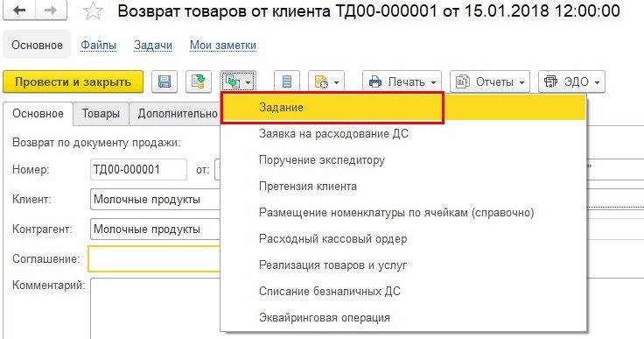Screen dimensions: 644x339
Task: Open document movements list icon
Action: click(x=287, y=81)
